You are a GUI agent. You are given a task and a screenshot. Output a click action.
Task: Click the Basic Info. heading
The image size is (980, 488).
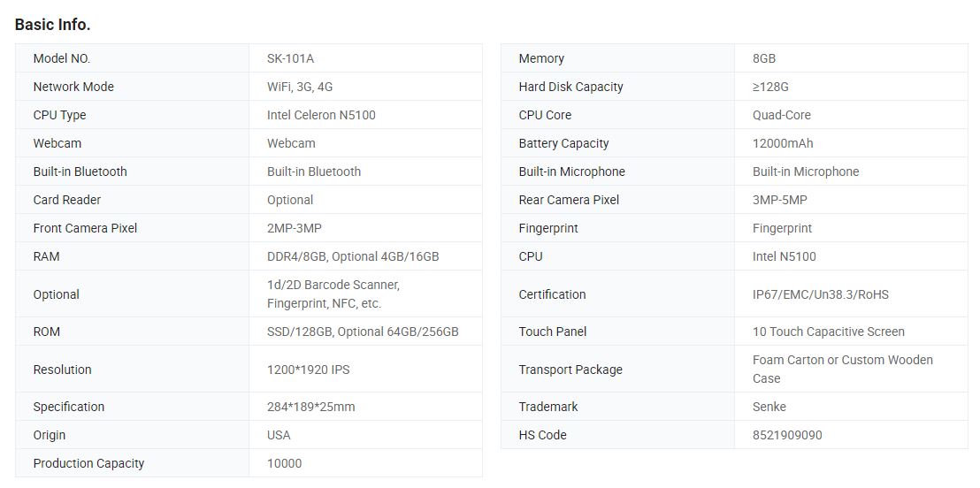tap(52, 25)
